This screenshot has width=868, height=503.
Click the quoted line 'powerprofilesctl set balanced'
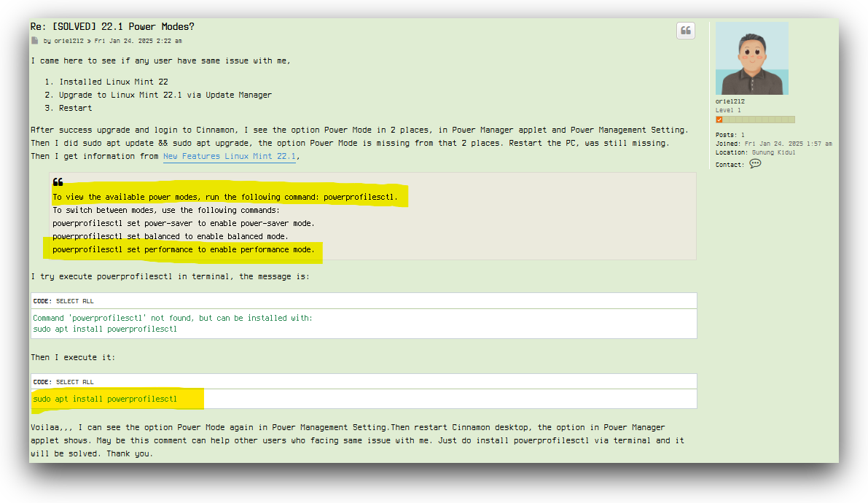[x=171, y=236]
